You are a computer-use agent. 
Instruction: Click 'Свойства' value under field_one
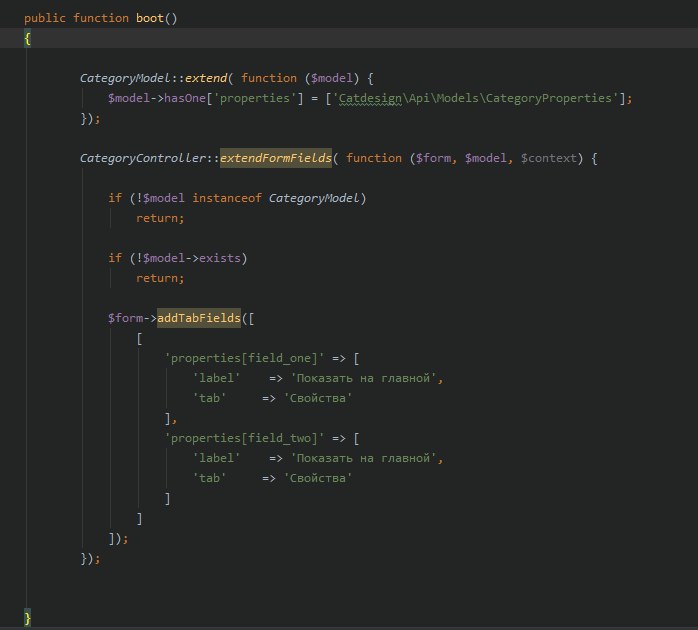click(x=318, y=398)
